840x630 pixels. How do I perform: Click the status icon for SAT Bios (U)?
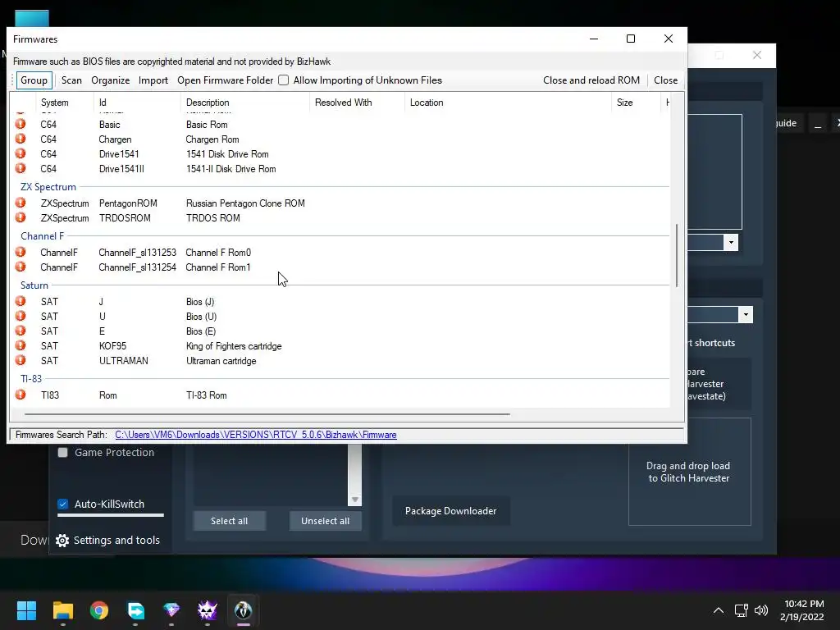point(21,316)
